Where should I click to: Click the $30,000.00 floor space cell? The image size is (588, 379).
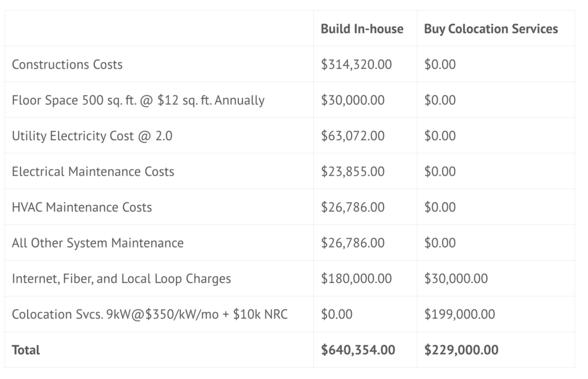pos(353,100)
